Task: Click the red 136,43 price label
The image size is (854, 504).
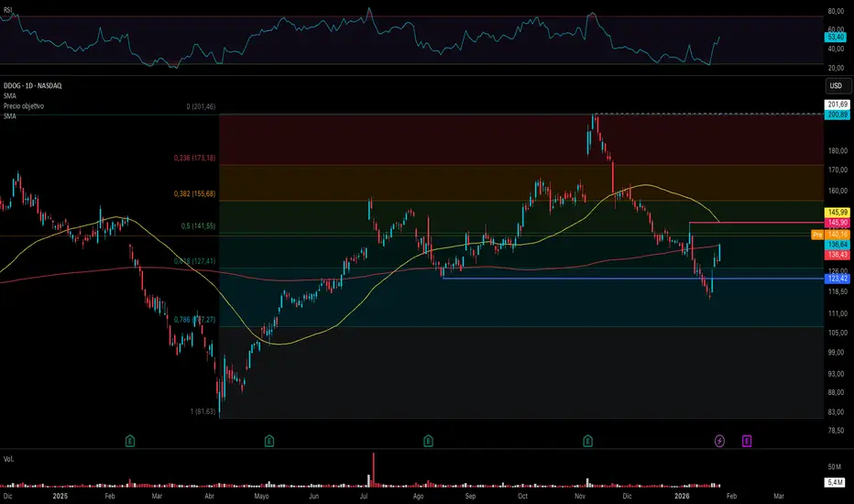Action: (838, 255)
